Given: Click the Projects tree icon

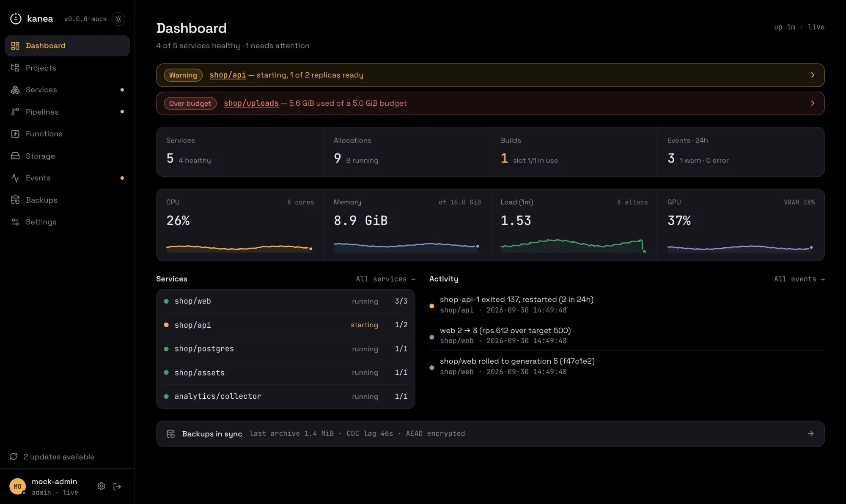Looking at the screenshot, I should 15,68.
